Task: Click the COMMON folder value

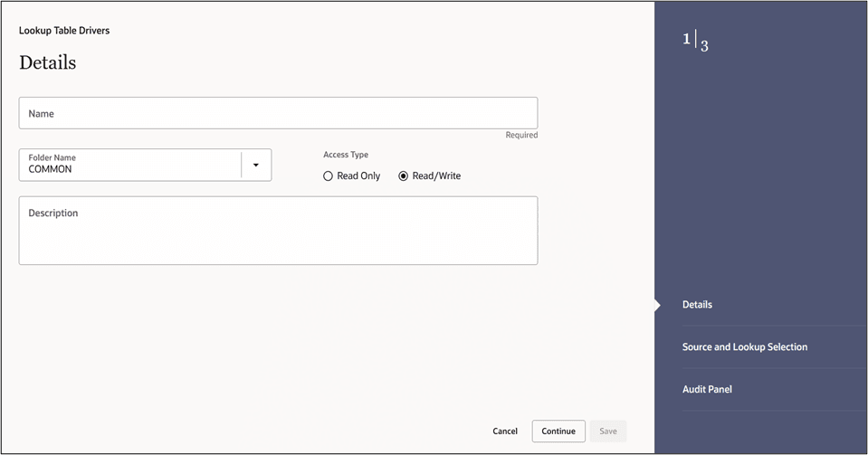Action: click(x=50, y=169)
